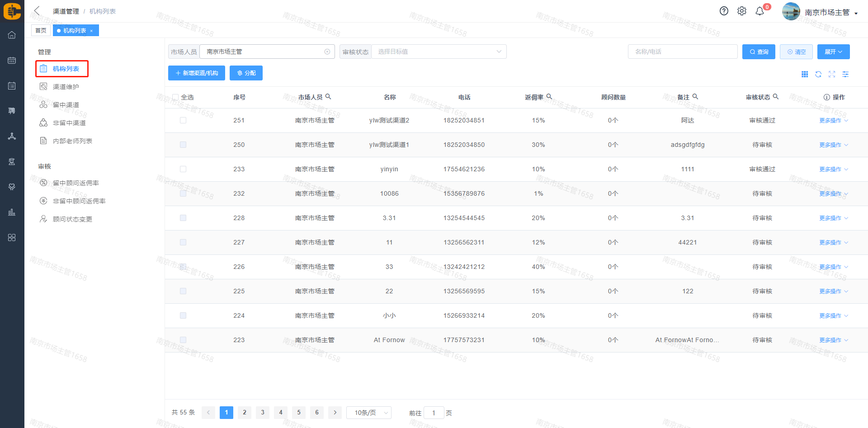The image size is (868, 428).
Task: Open the column settings icon
Action: coord(845,74)
